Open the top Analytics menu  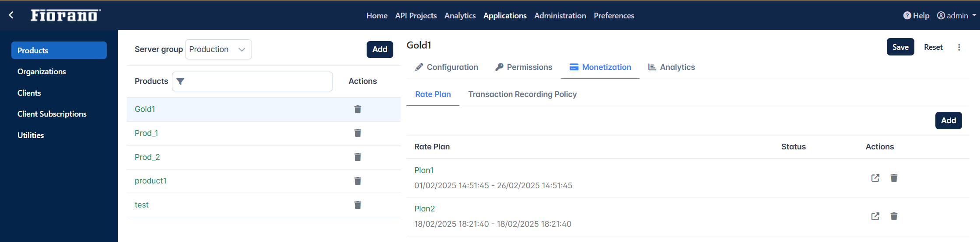[x=460, y=15]
